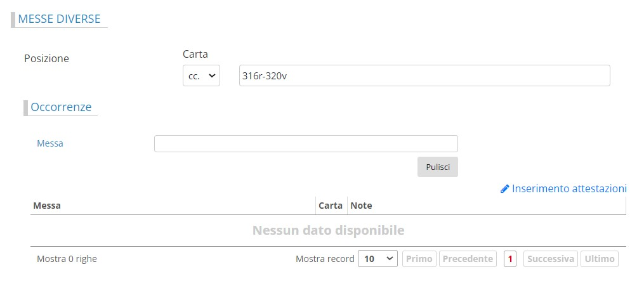
Task: Click the Occorrenze section heading
Action: coord(61,107)
